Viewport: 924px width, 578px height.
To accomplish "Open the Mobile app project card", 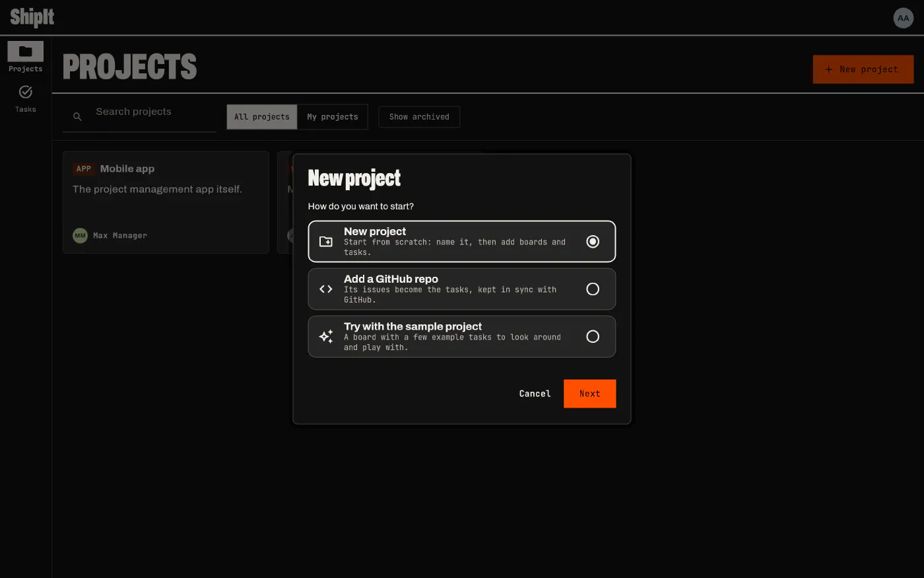I will (166, 202).
